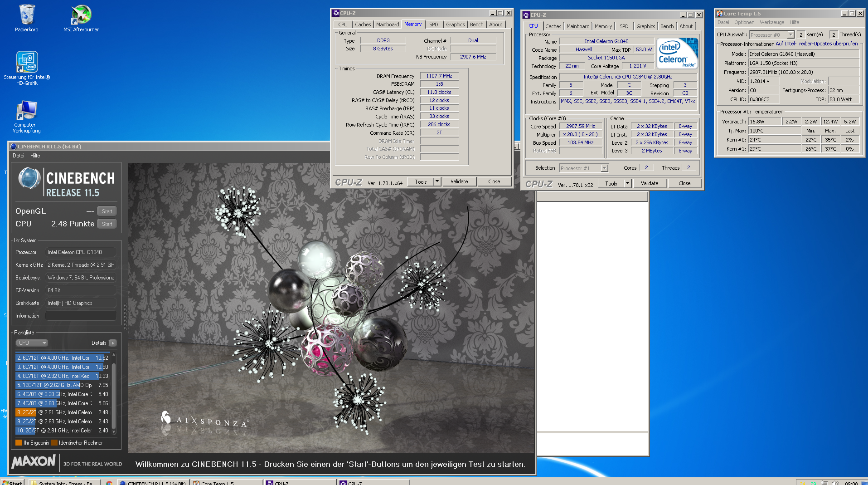
Task: Start the OpenGL benchmark
Action: point(107,211)
